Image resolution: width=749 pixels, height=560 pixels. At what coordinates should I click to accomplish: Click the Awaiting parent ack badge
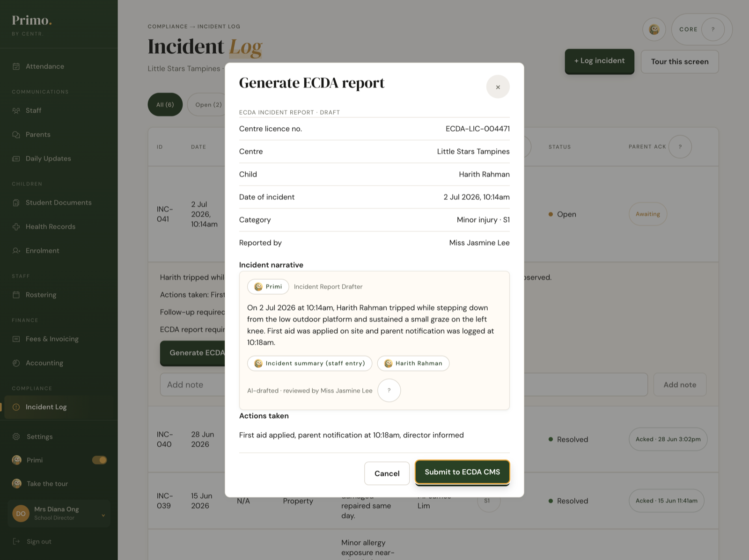pos(648,214)
